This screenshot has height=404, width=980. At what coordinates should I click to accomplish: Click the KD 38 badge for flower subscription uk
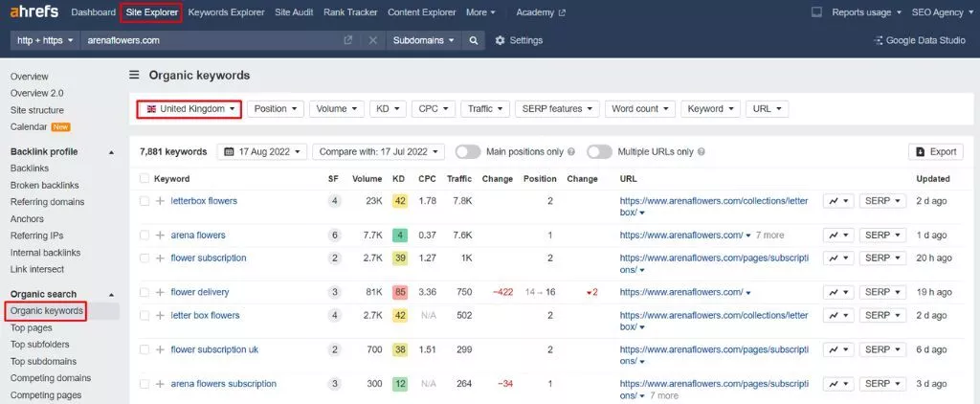point(400,349)
